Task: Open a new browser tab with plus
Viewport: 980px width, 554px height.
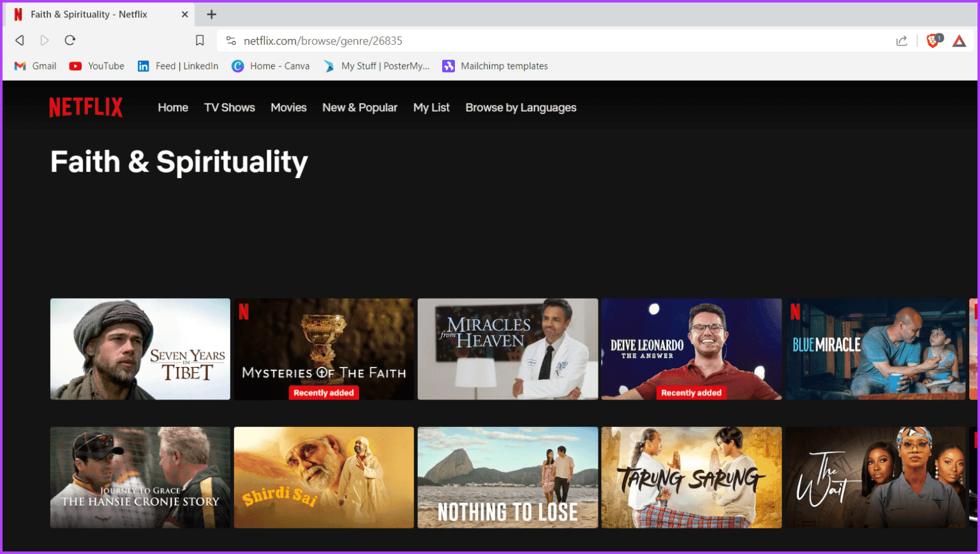Action: pos(211,14)
